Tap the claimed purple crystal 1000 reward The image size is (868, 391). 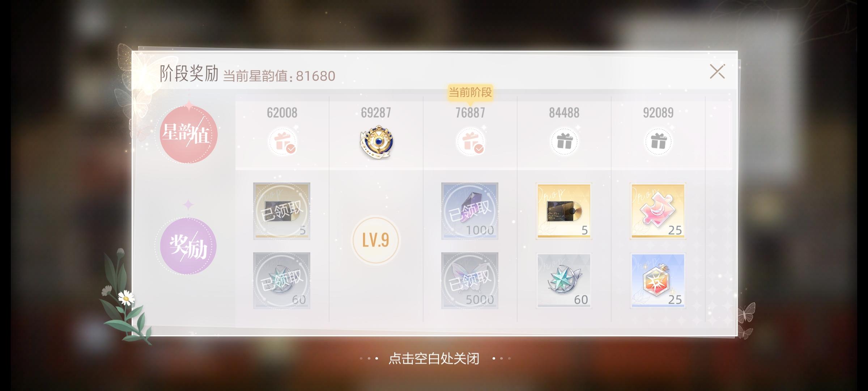[470, 211]
